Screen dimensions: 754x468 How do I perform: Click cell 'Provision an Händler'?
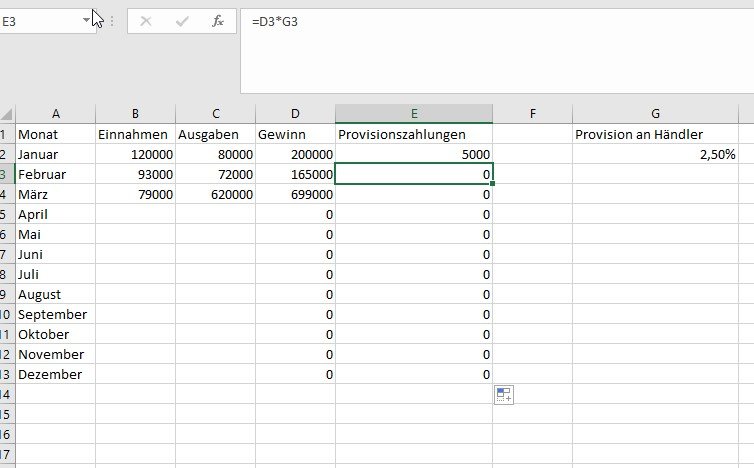655,134
